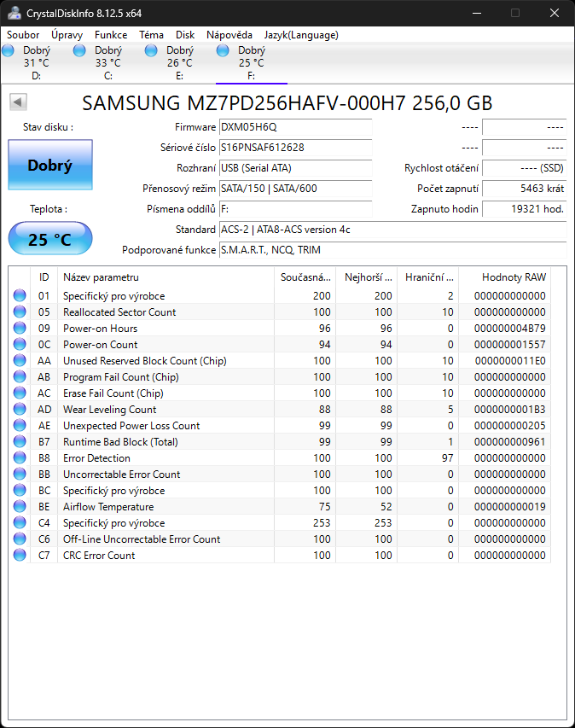The height and width of the screenshot is (728, 575).
Task: Select the Reallocated Sector Count parameter name
Action: (119, 312)
